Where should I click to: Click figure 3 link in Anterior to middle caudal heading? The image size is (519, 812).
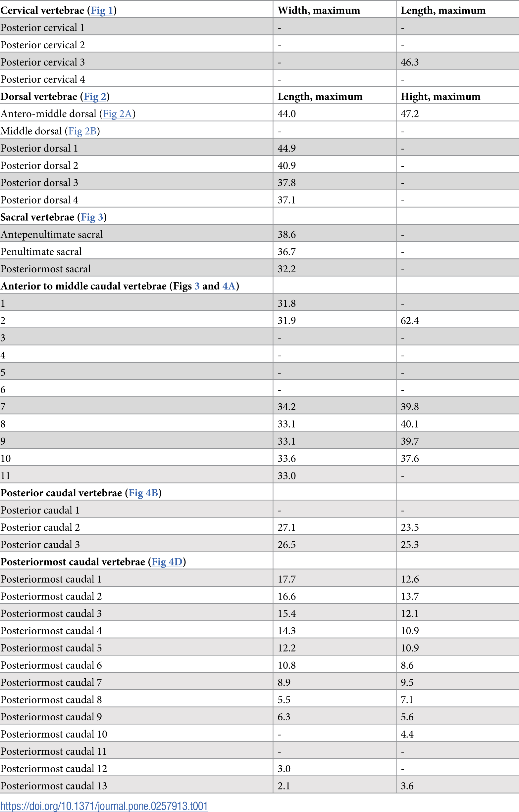click(197, 286)
